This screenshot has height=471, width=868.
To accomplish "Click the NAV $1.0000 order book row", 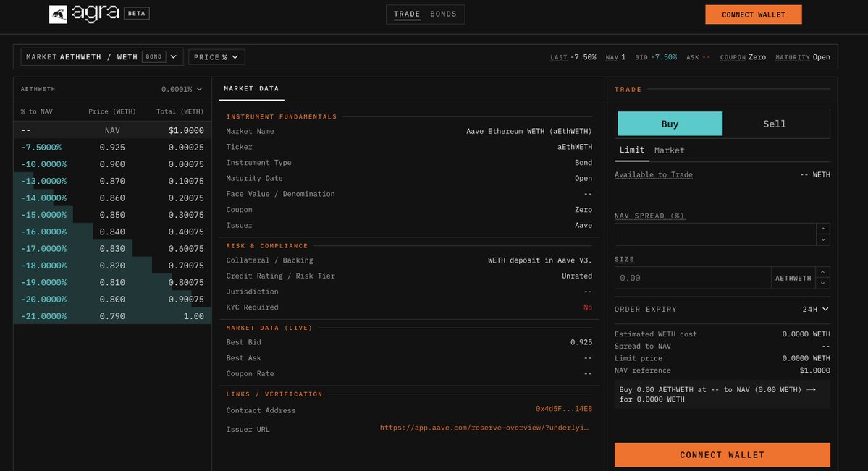I will click(x=112, y=131).
